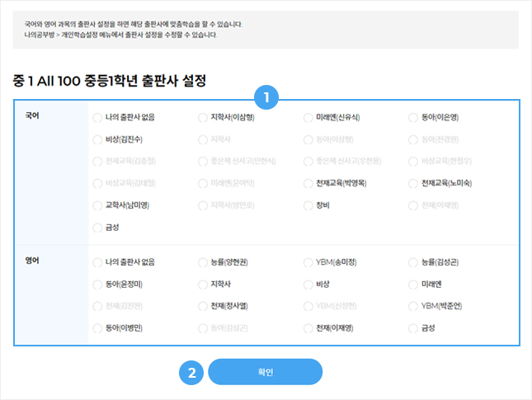
Task: Pick 미래엔 in the 영어 section
Action: pyautogui.click(x=413, y=285)
